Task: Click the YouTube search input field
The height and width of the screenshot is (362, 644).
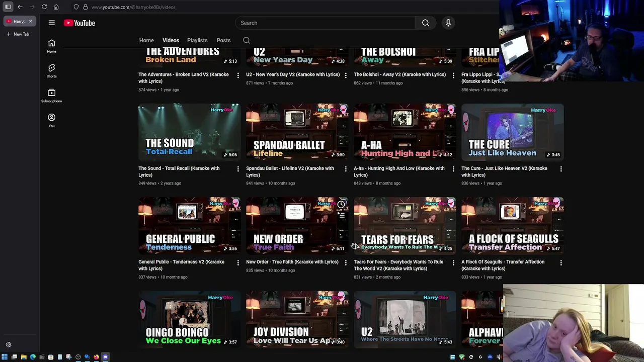Action: click(x=325, y=23)
